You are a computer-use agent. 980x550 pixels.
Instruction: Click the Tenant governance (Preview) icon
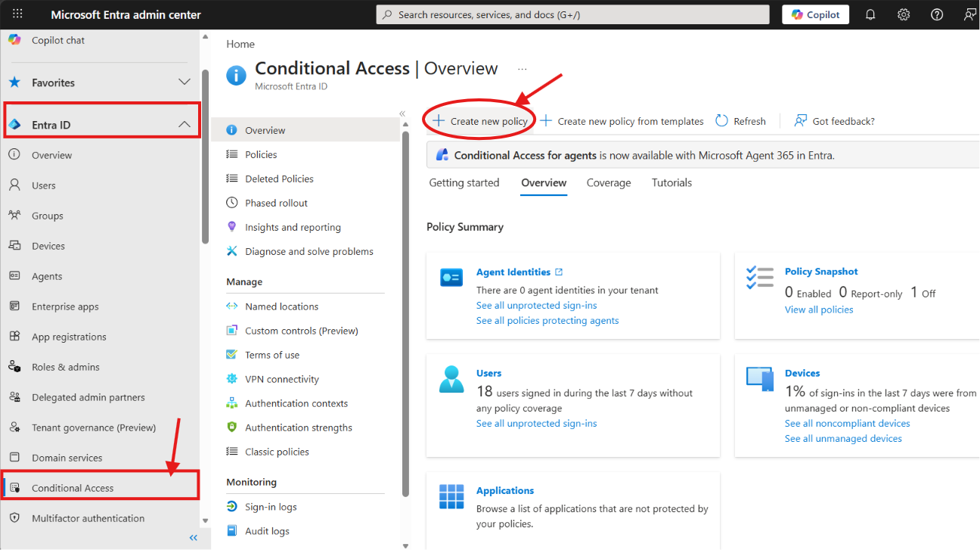[14, 427]
